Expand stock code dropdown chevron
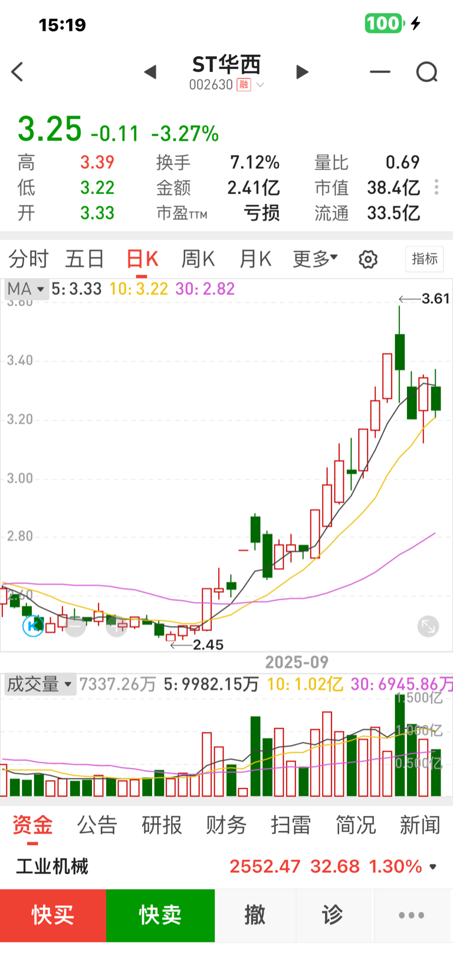The width and height of the screenshot is (453, 980). (x=260, y=85)
